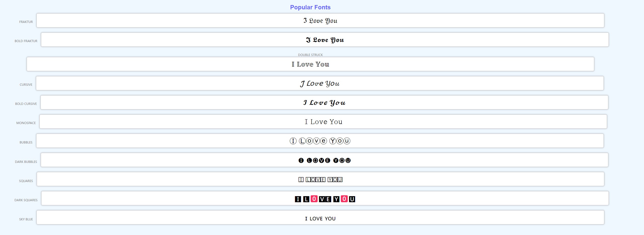Viewport: 644px width, 235px height.
Task: Select the Monospace font text box
Action: tap(323, 122)
